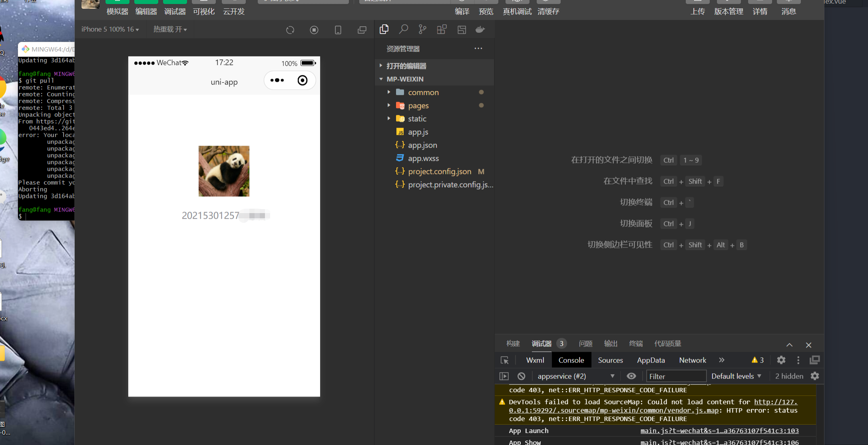The image size is (868, 445).
Task: Click the Docker whale icon
Action: (x=480, y=29)
